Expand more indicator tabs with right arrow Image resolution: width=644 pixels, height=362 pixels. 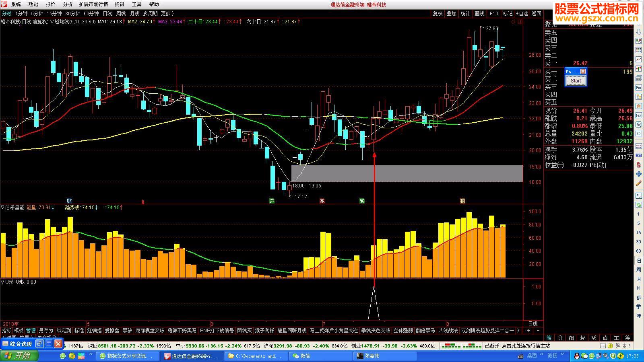[x=518, y=330]
